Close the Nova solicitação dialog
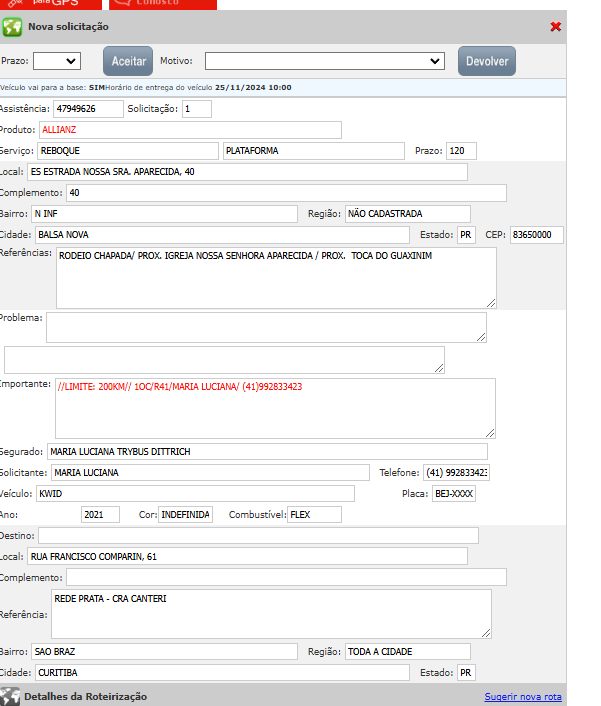 [x=556, y=27]
